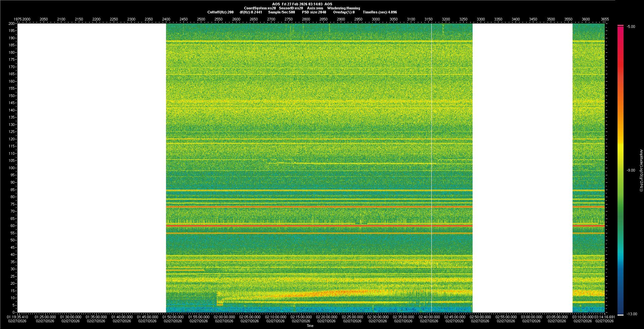Viewport: 644px width, 329px height.
Task: Click the -13.00 label at colorbar bottom
Action: pyautogui.click(x=631, y=314)
